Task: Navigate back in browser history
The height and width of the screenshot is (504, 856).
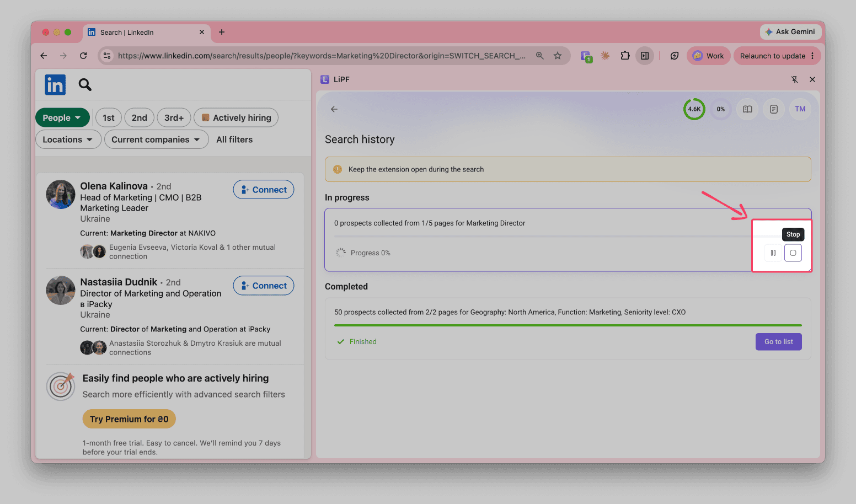Action: click(44, 56)
